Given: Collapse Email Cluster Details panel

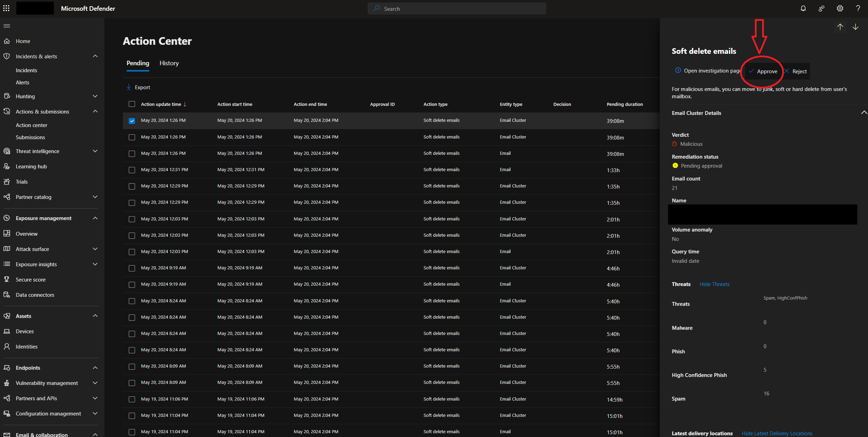Looking at the screenshot, I should pos(863,112).
